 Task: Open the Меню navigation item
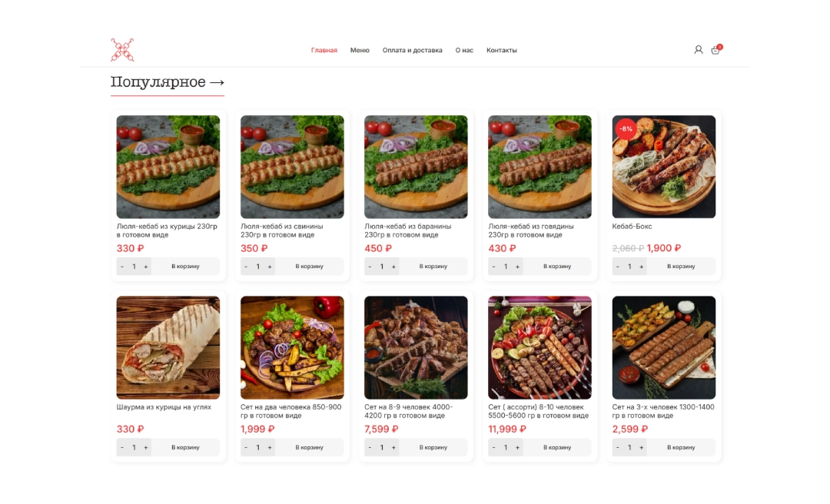(360, 50)
